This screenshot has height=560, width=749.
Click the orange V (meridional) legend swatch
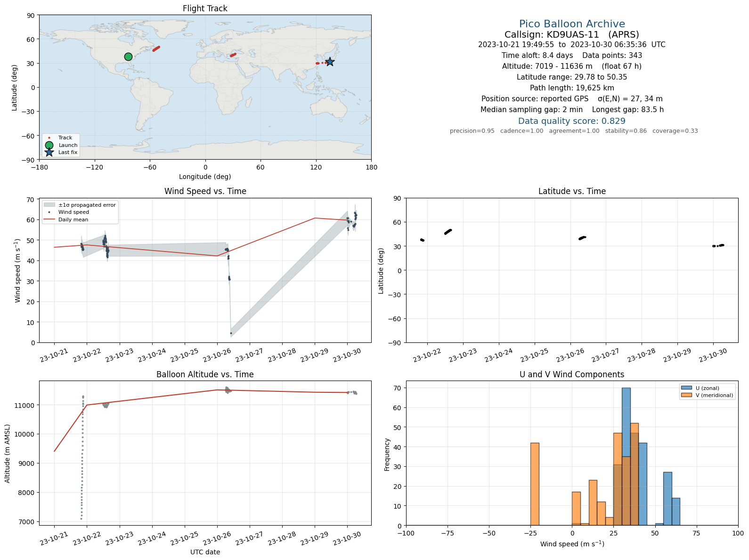click(x=686, y=395)
